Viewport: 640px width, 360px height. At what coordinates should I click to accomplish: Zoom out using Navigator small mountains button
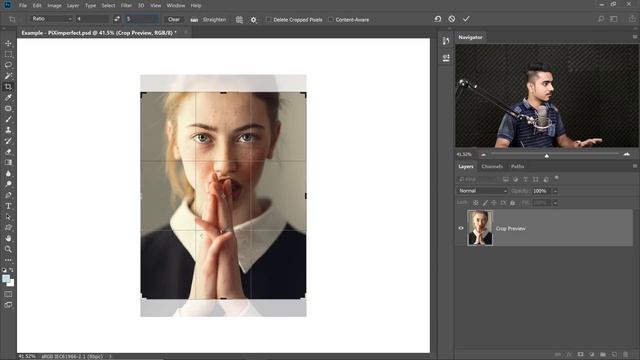click(x=483, y=155)
